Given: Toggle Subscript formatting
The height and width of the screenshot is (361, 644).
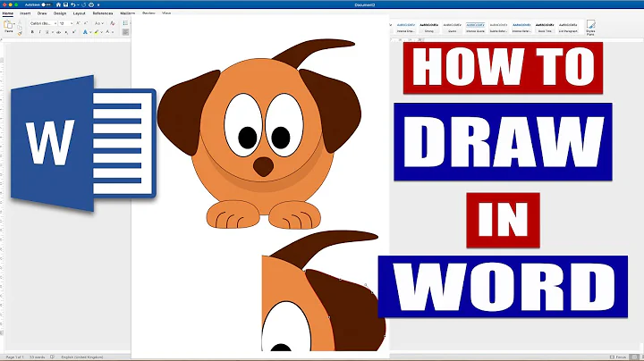Looking at the screenshot, I should pyautogui.click(x=66, y=32).
